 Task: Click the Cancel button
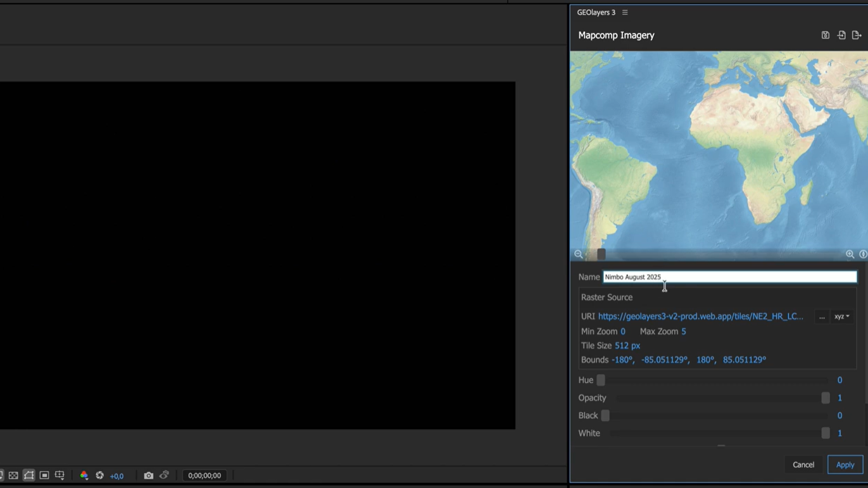pos(803,465)
